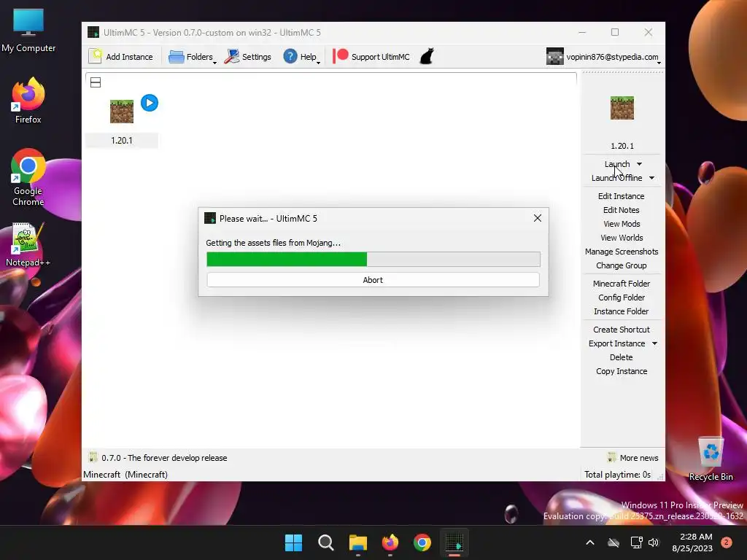The width and height of the screenshot is (747, 560).
Task: Open the Windows Start menu
Action: pos(293,542)
